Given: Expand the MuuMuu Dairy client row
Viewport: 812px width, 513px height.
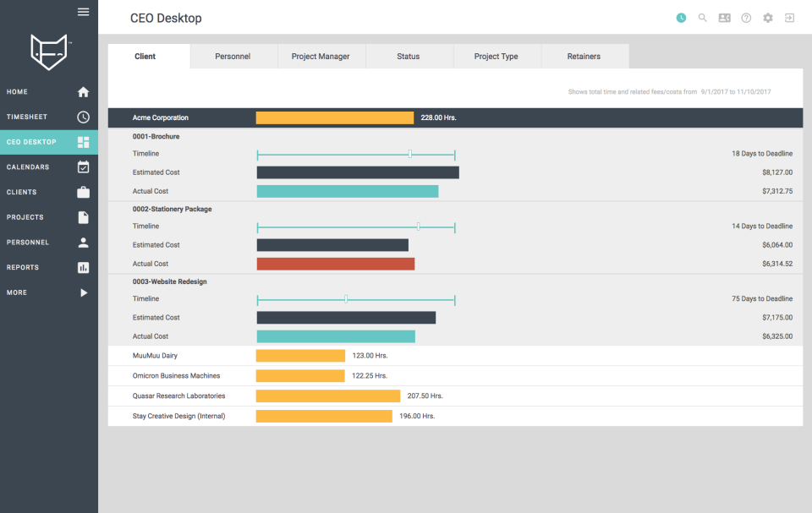Looking at the screenshot, I should pos(155,356).
